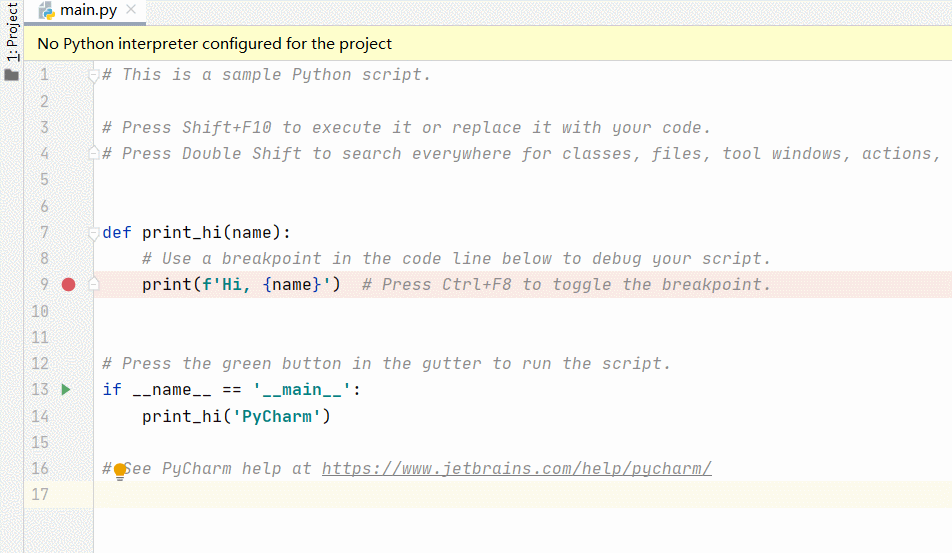This screenshot has height=553, width=952.
Task: Click the Python file icon on main.py tab
Action: 47,10
